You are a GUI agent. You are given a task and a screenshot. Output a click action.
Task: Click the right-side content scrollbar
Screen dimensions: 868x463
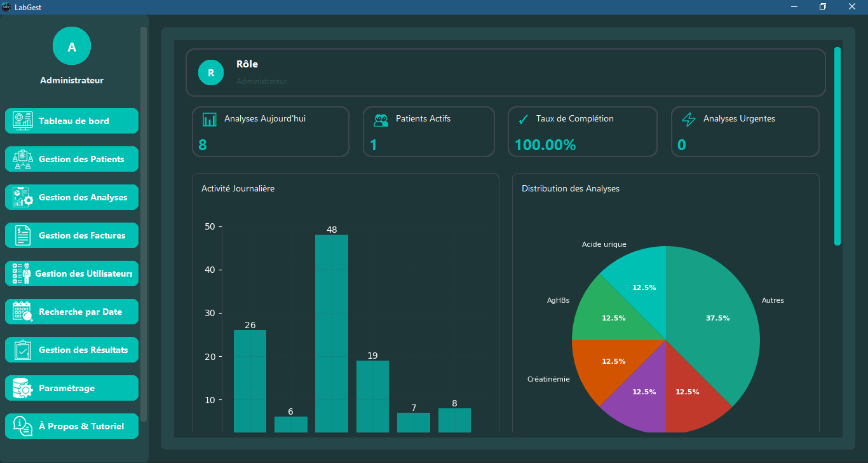tap(836, 146)
